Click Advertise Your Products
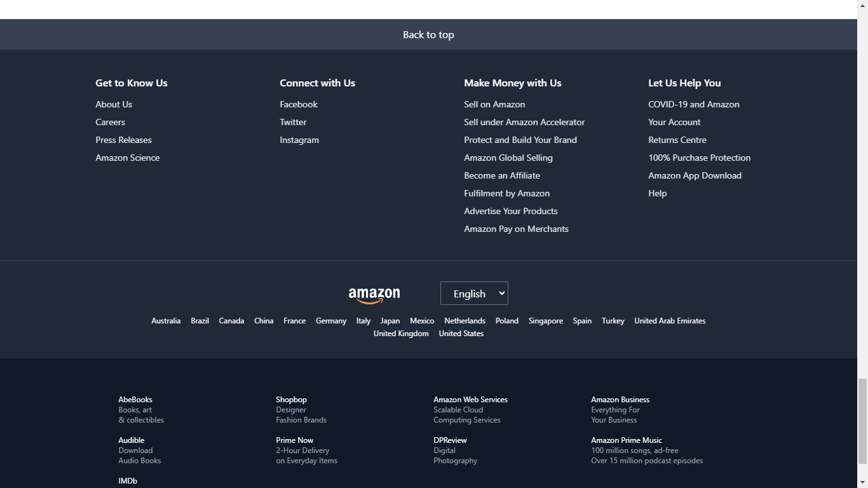Image resolution: width=868 pixels, height=488 pixels. point(510,211)
